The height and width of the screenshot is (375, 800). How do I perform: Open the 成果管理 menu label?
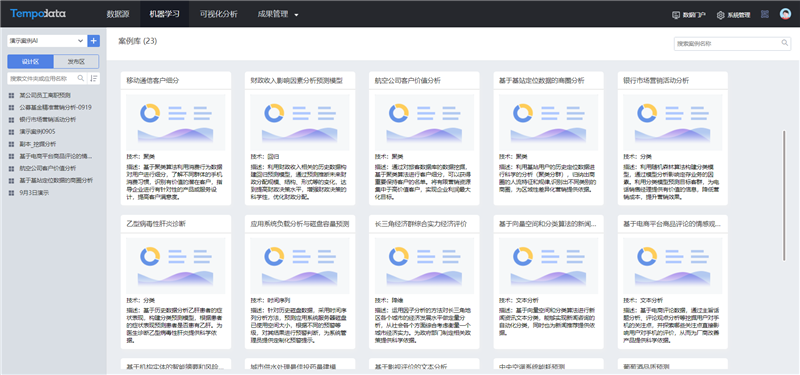coord(273,14)
